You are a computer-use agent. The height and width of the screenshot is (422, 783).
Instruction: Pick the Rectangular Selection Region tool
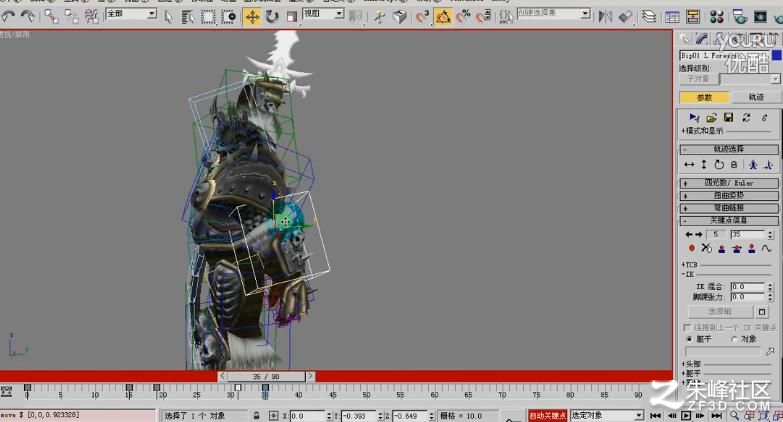208,17
